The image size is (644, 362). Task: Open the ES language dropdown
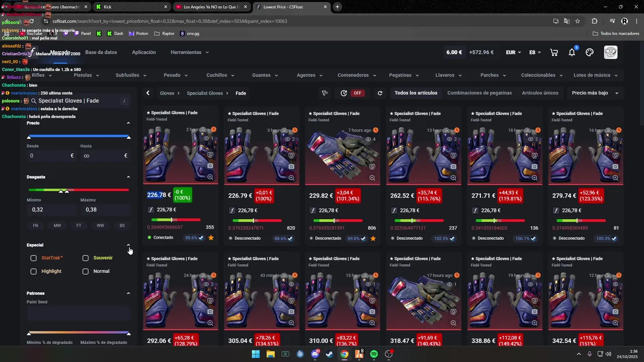tap(535, 52)
